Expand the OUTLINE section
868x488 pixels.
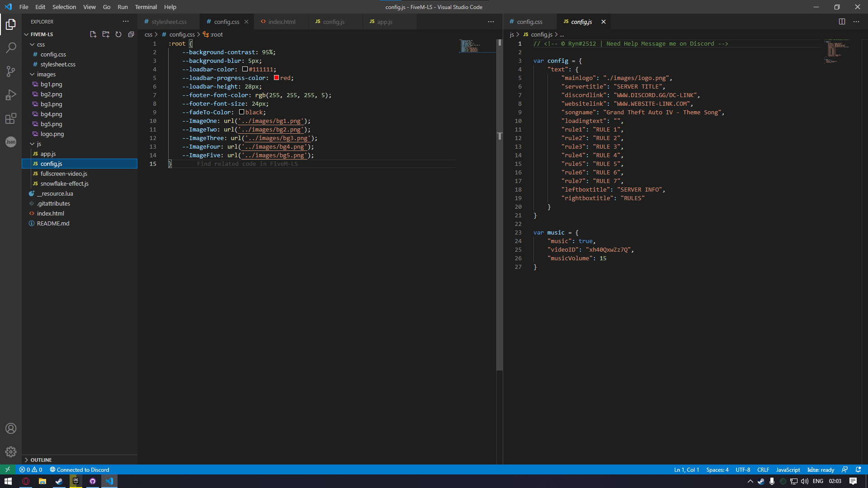41,460
